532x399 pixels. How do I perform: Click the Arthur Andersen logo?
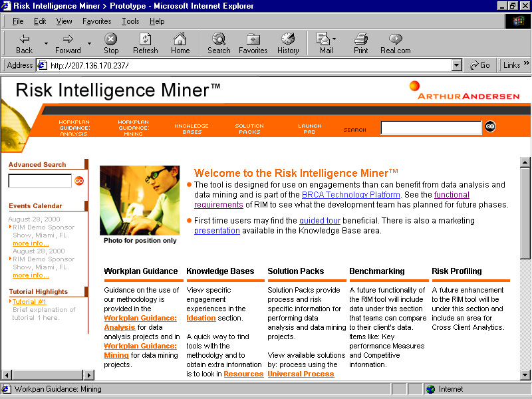pyautogui.click(x=464, y=91)
